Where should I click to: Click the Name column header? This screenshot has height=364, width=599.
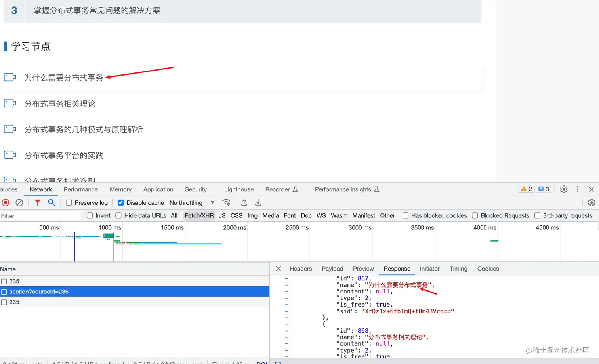135,269
